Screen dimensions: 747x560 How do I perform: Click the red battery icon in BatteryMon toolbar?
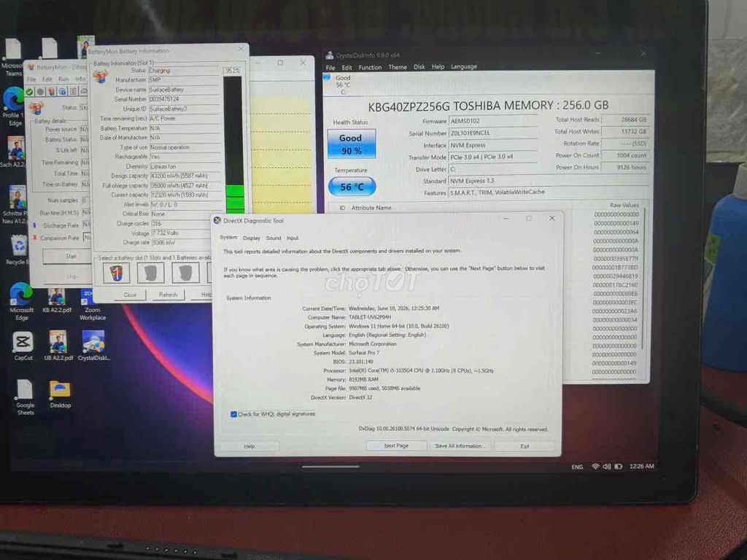(x=52, y=91)
